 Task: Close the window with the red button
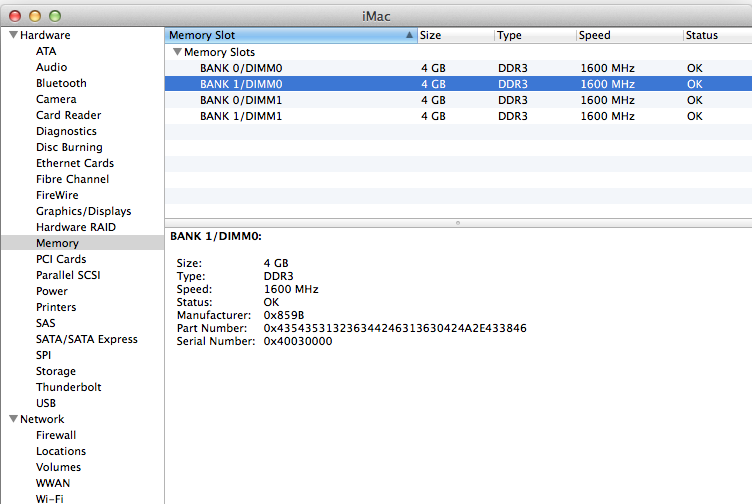[15, 16]
